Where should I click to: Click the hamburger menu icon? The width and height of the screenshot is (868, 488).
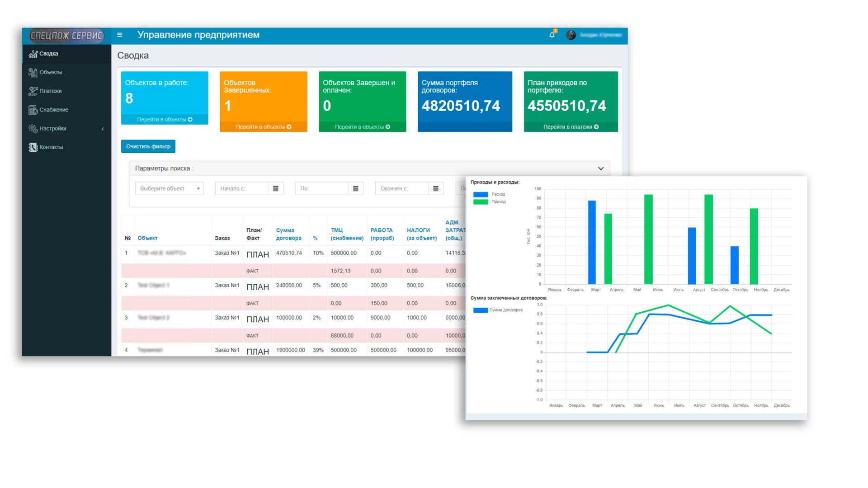[120, 35]
